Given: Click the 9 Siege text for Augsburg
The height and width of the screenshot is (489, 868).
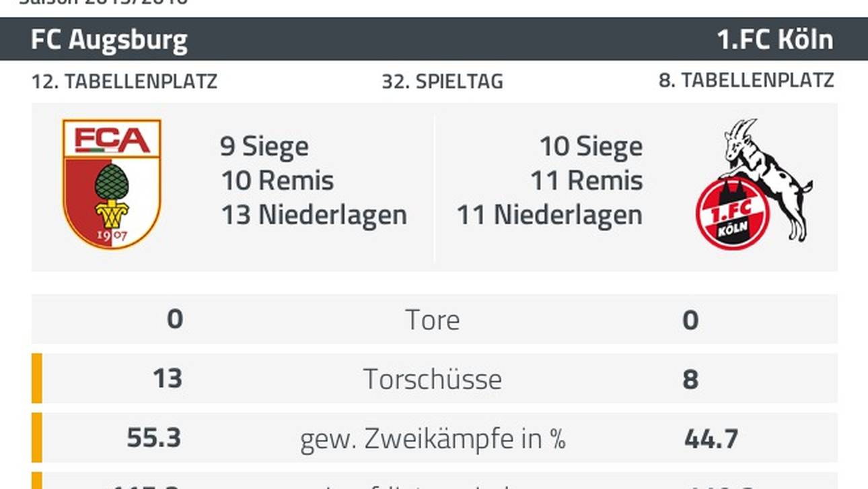Looking at the screenshot, I should pyautogui.click(x=264, y=146).
